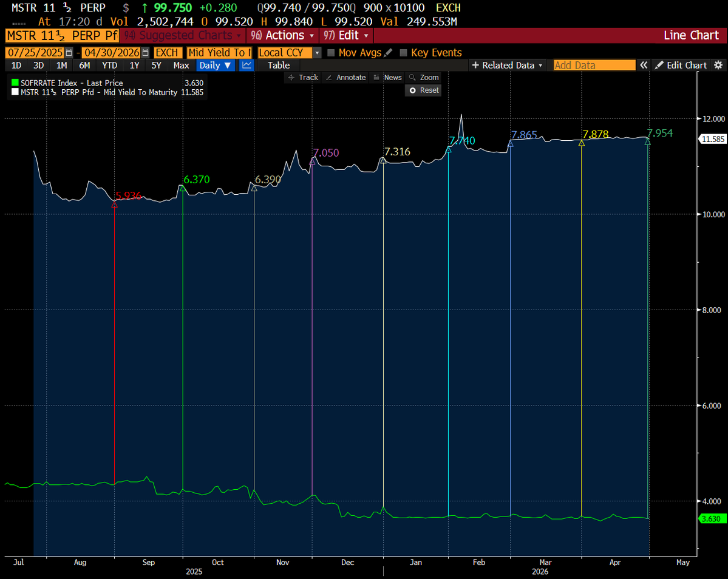The image size is (728, 579).
Task: Click the yellow 7.878 annotation marker triangle
Action: coord(582,143)
